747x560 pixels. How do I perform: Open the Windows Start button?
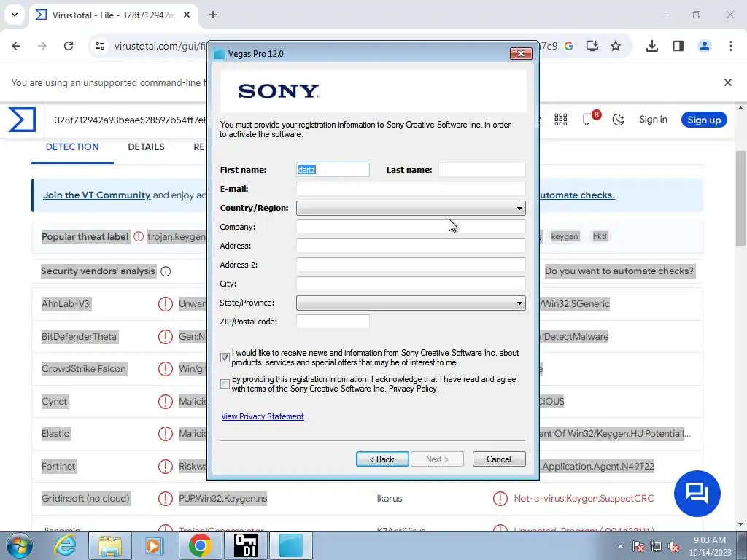point(19,545)
